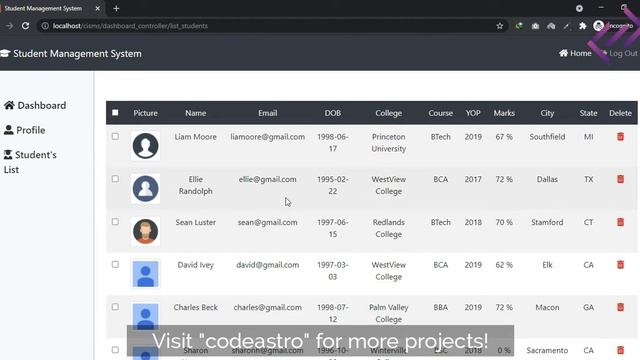
Task: Check the box for David Ivey
Action: [115, 264]
